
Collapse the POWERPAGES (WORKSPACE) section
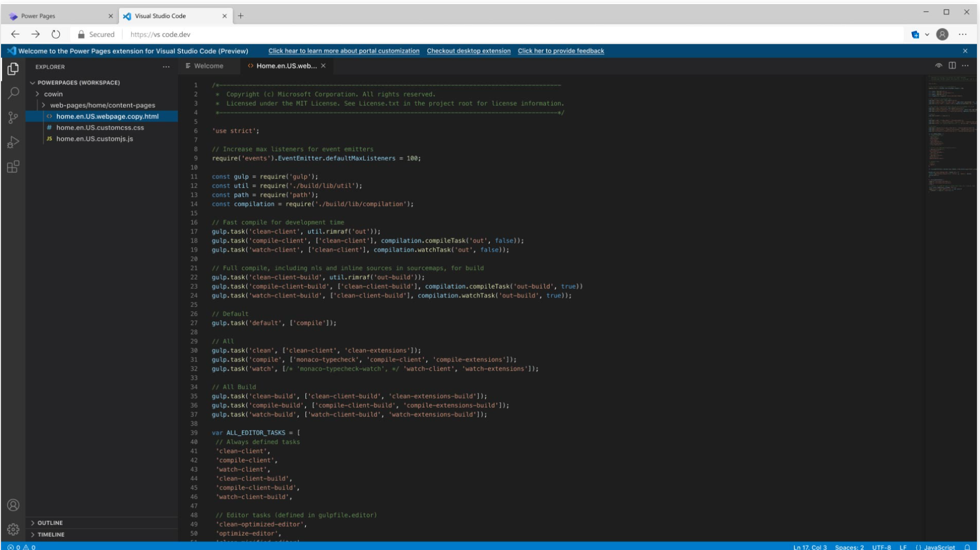pyautogui.click(x=33, y=83)
